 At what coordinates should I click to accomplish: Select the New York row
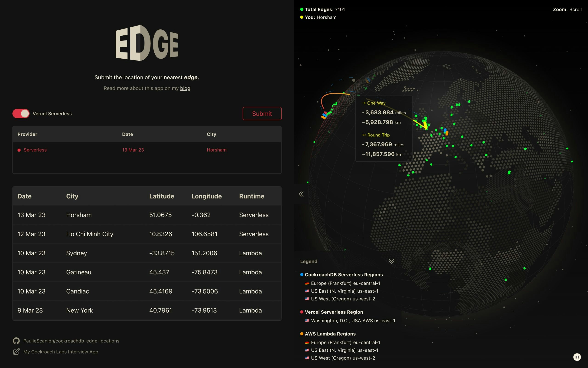[147, 310]
